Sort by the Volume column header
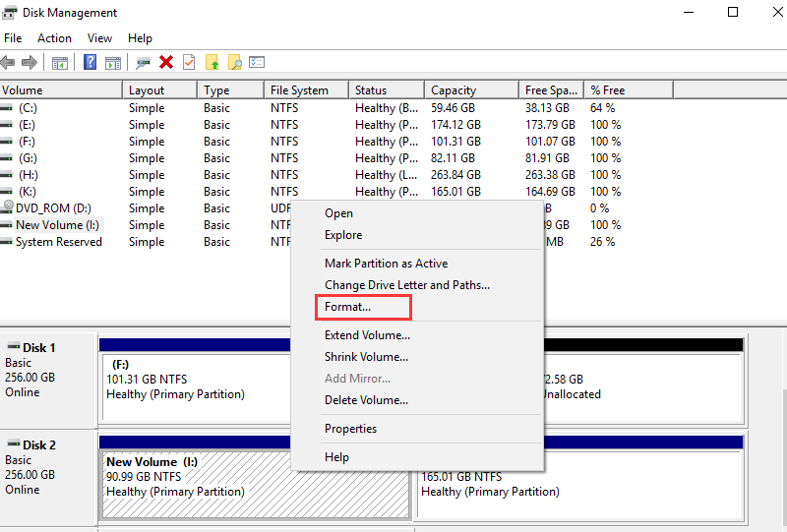The image size is (787, 532). point(61,90)
